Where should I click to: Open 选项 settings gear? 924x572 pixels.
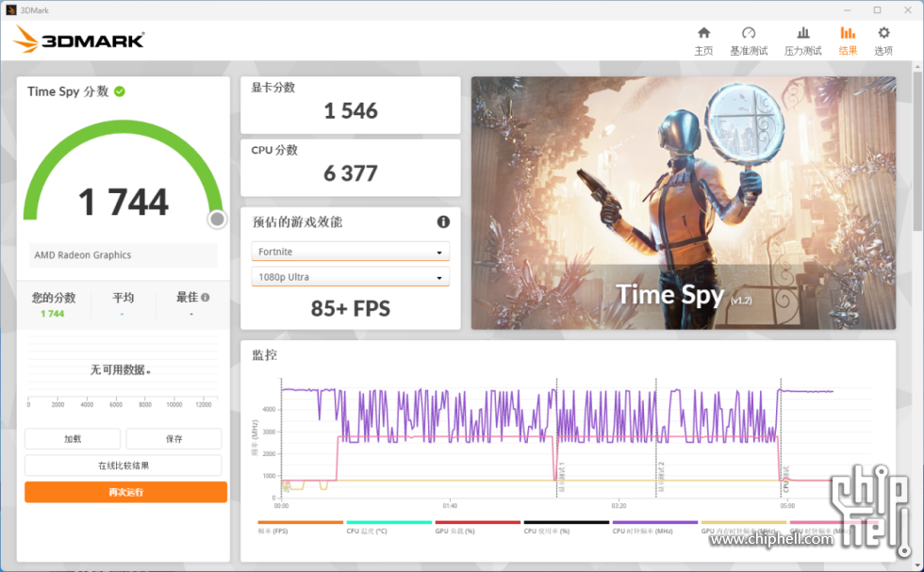(883, 41)
